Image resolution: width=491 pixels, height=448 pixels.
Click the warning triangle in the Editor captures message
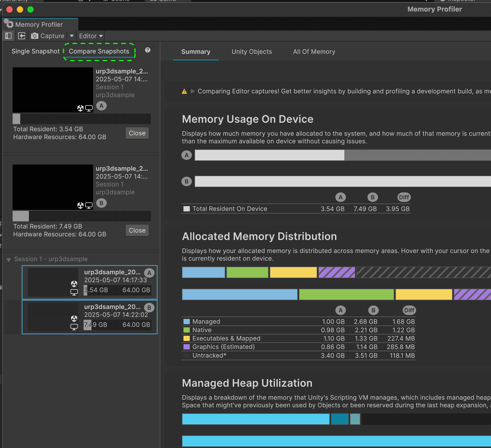point(184,91)
